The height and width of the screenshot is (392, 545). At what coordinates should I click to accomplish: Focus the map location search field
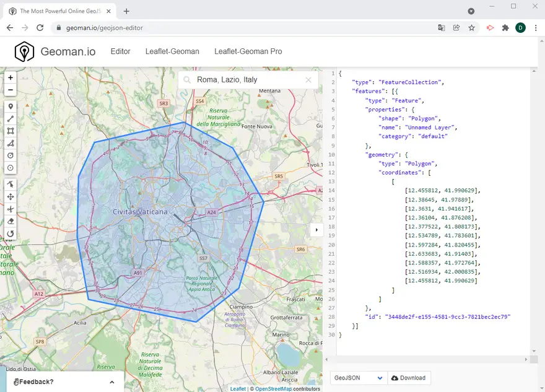248,80
